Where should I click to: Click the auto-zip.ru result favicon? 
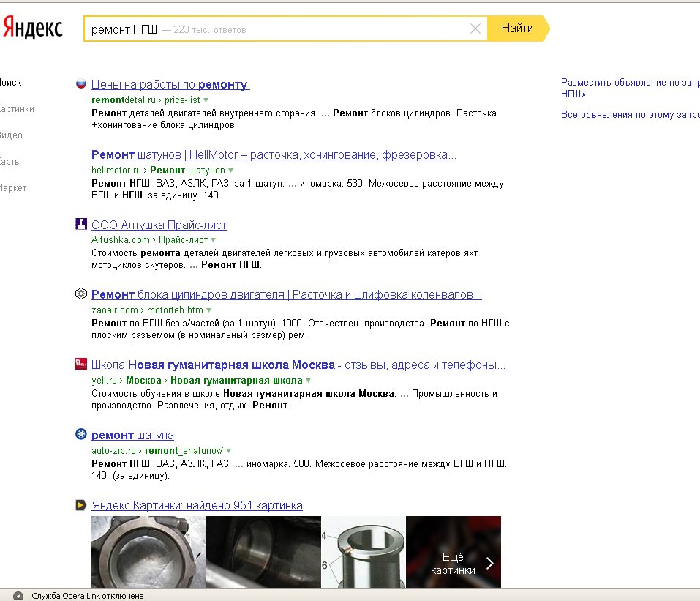pos(80,434)
